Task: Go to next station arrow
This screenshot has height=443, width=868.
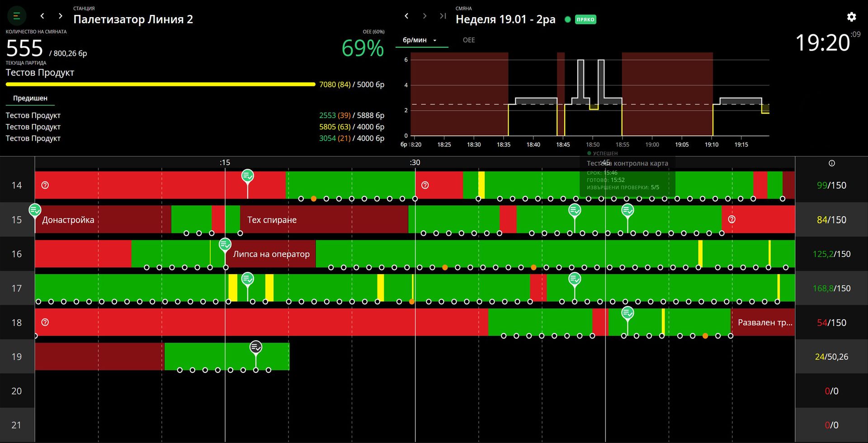Action: 61,16
